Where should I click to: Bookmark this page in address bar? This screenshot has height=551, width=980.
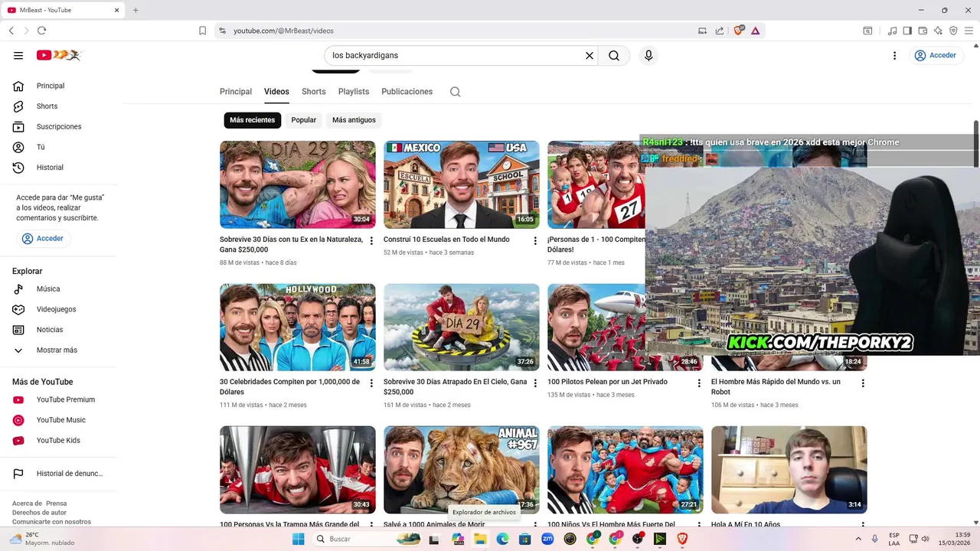click(x=202, y=31)
